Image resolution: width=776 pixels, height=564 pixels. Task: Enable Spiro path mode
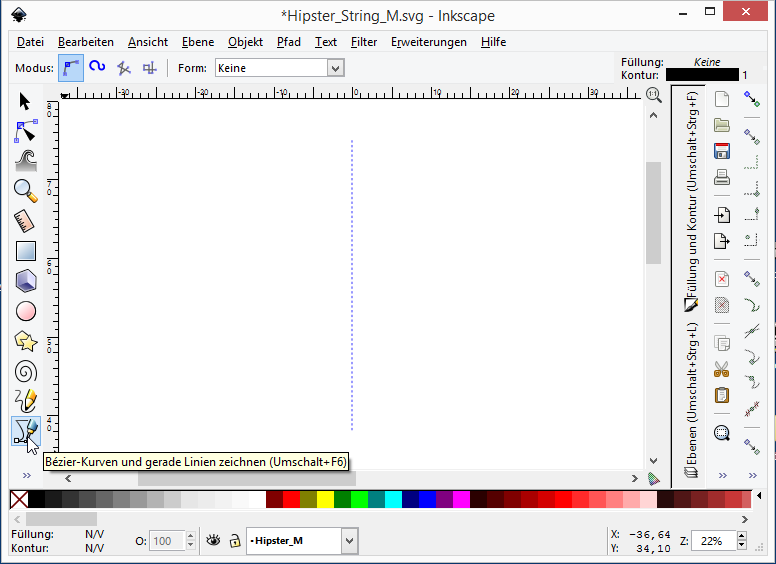point(97,68)
